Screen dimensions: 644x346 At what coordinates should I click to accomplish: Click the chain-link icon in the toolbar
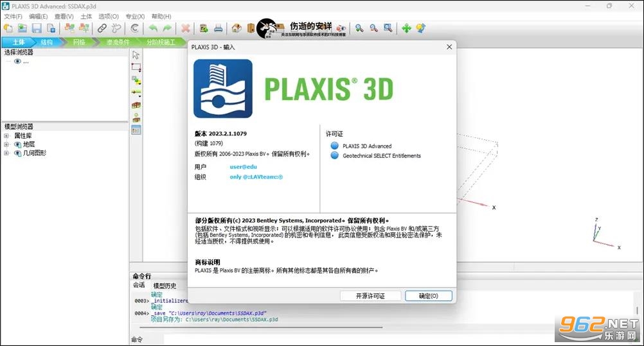pyautogui.click(x=102, y=28)
